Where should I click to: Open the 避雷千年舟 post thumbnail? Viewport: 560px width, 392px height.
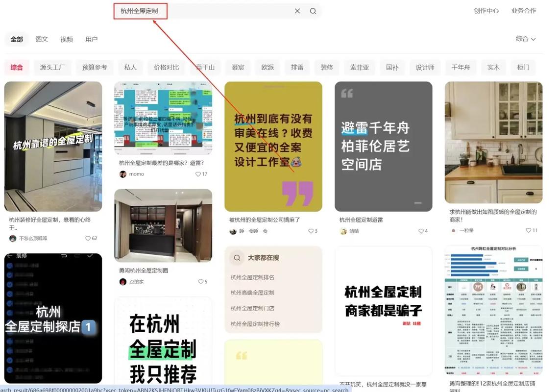pos(383,147)
